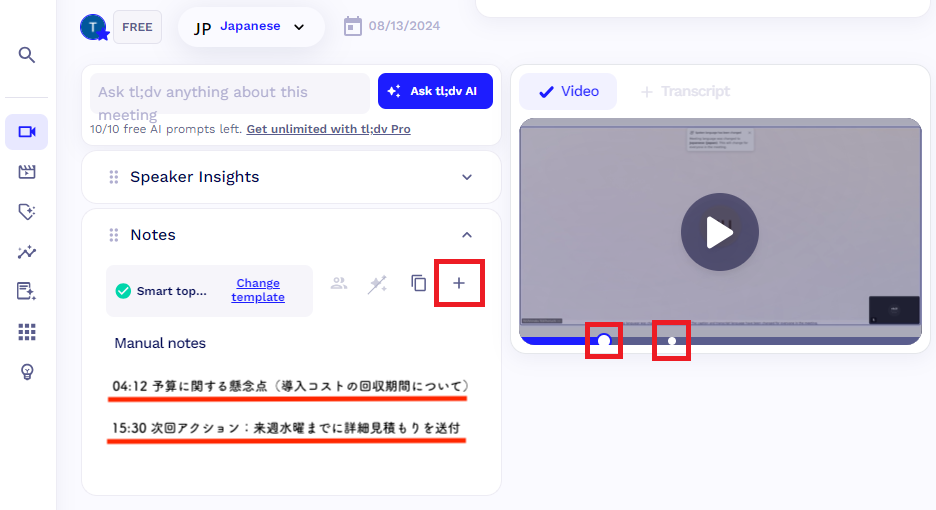The height and width of the screenshot is (510, 936).
Task: Collapse the Notes section
Action: [466, 235]
